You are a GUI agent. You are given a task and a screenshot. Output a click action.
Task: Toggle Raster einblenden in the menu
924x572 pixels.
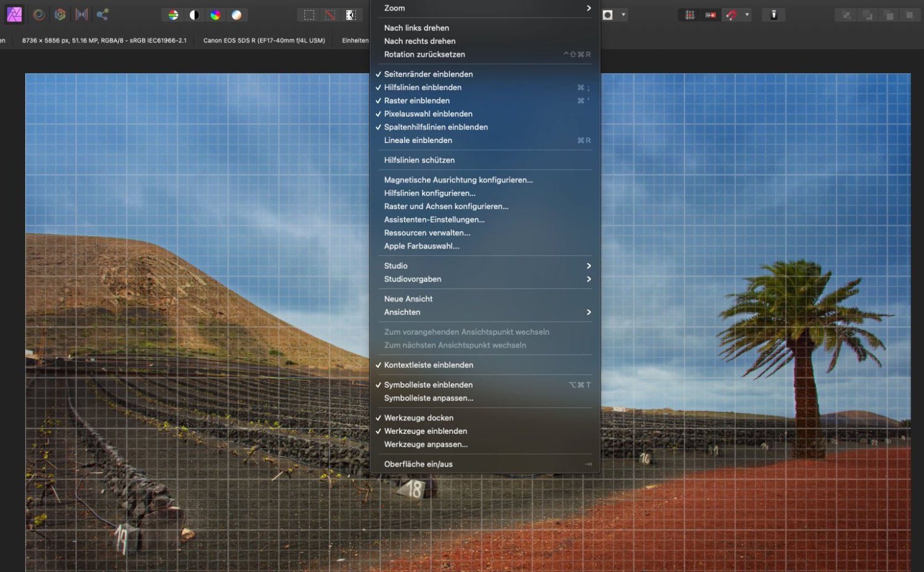[416, 100]
